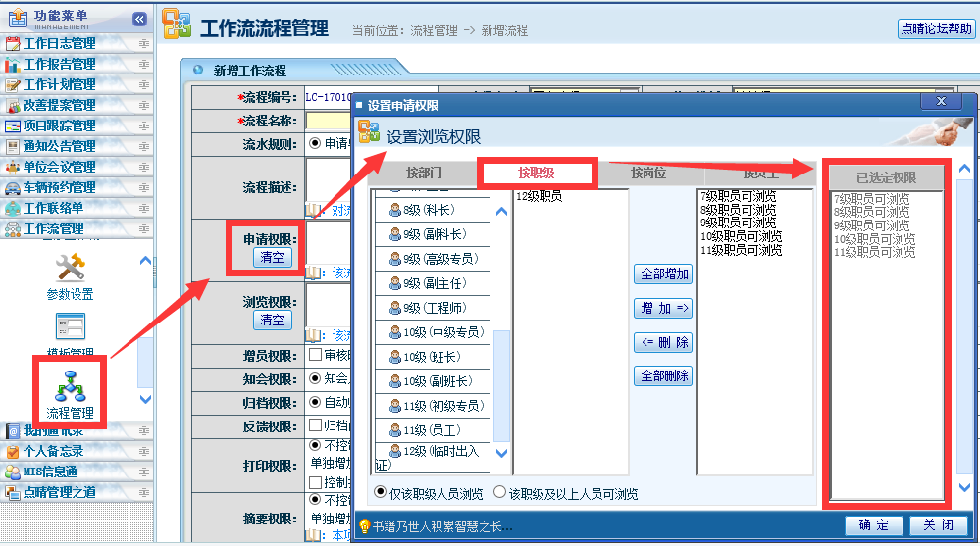Select 10级(班长) person icon in list

click(x=395, y=357)
